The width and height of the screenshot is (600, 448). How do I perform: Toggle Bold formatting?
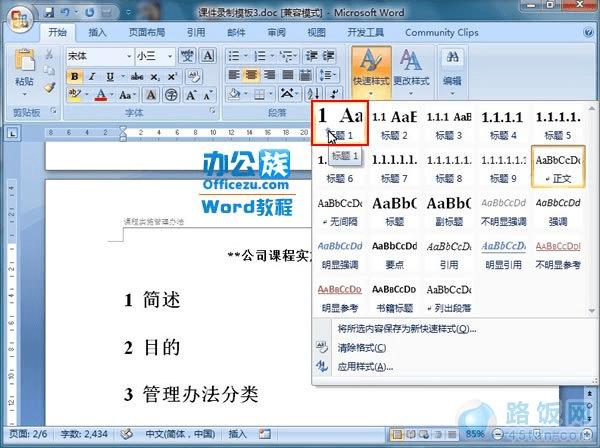click(x=75, y=77)
